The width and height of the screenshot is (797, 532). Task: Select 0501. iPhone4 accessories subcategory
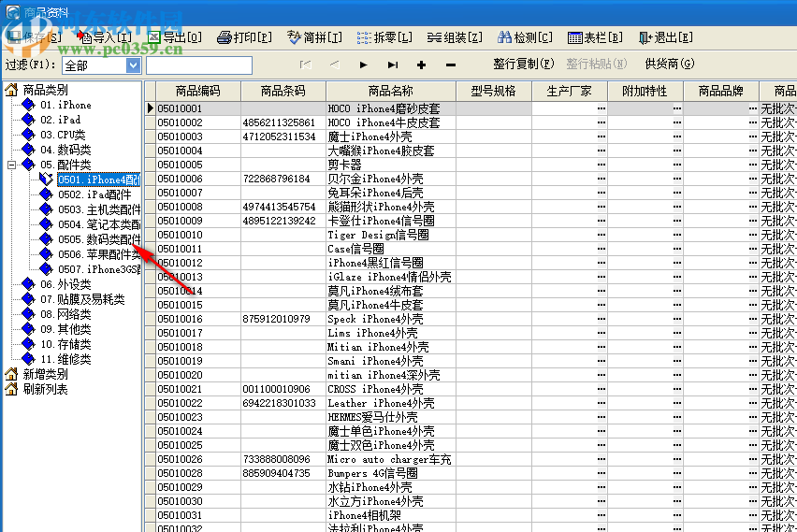pos(98,180)
